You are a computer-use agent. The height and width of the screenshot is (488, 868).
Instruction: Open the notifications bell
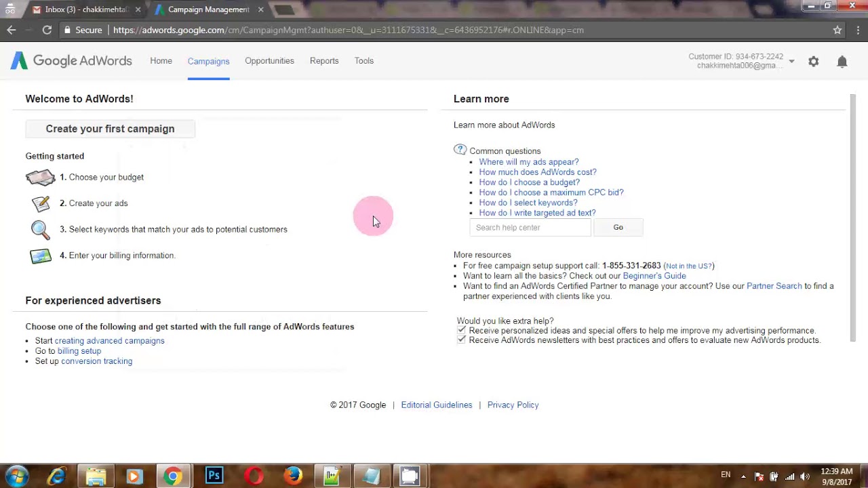click(x=842, y=62)
